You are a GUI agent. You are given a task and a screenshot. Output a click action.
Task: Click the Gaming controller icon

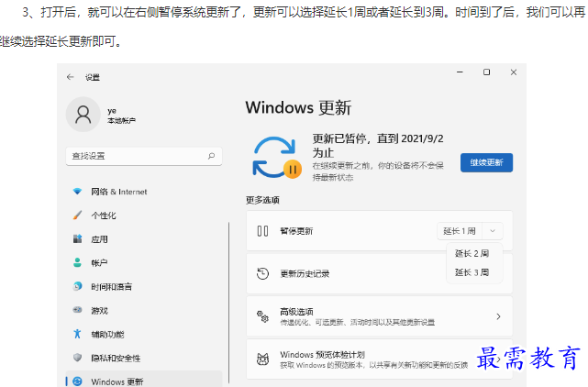[x=77, y=310]
